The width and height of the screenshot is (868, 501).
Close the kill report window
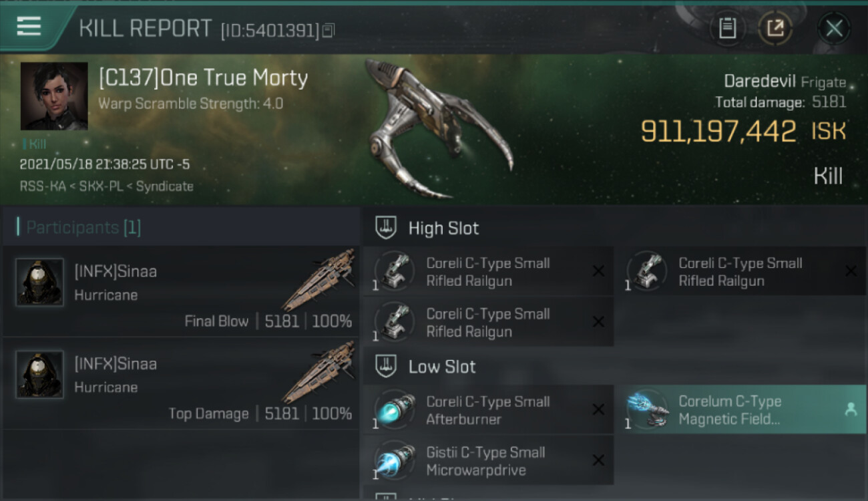(x=834, y=28)
